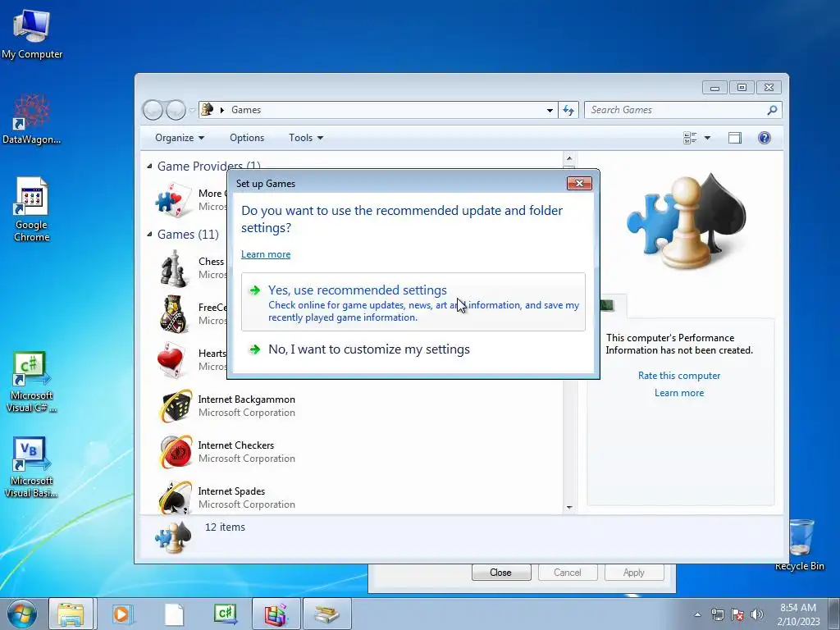The height and width of the screenshot is (630, 840).
Task: Open the Recycle Bin icon
Action: pos(800,545)
